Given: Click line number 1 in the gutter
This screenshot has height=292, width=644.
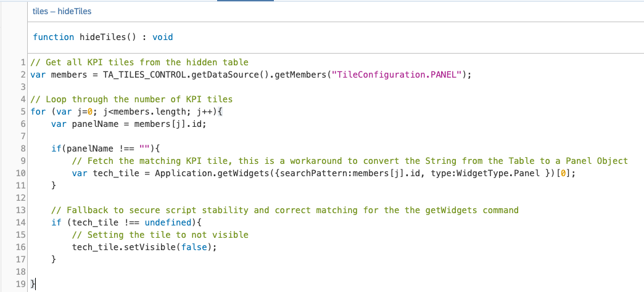Looking at the screenshot, I should click(23, 62).
